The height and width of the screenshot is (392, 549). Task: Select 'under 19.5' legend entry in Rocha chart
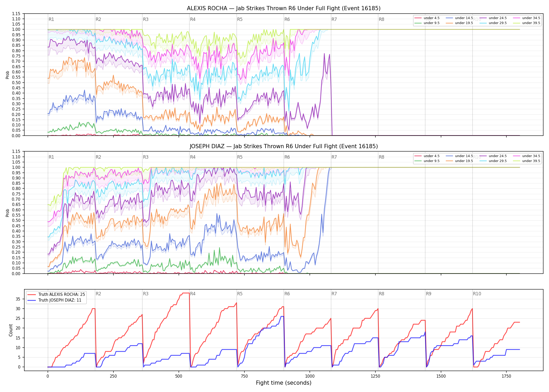click(459, 23)
